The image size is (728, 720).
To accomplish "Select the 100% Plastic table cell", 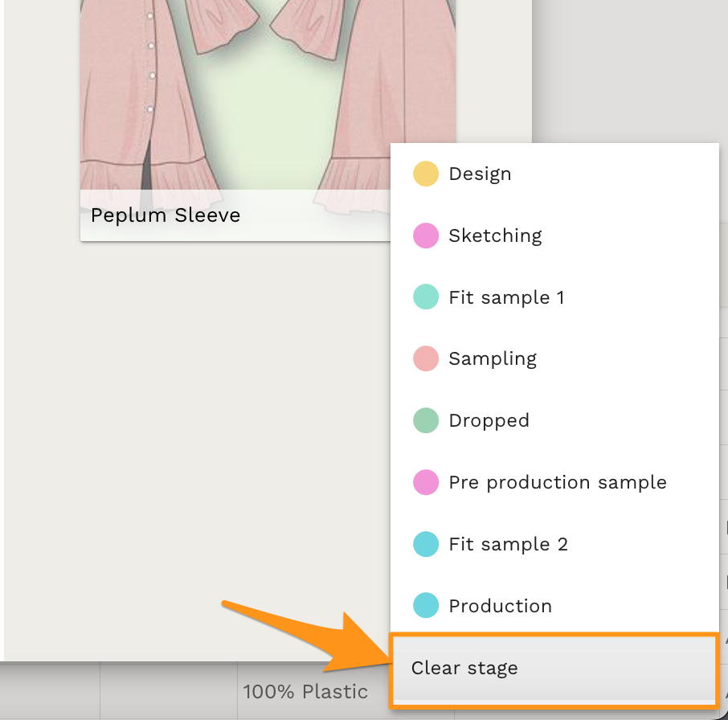I will click(305, 691).
